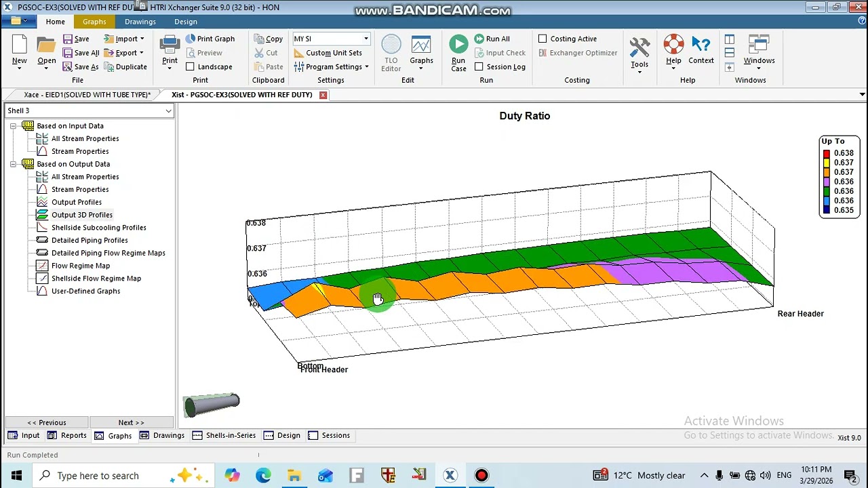868x488 pixels.
Task: Click the purple 0.636 legend swatch
Action: [x=827, y=182]
